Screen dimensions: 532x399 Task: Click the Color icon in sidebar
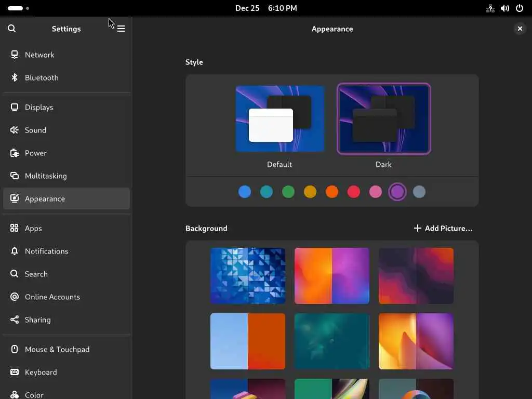(14, 395)
